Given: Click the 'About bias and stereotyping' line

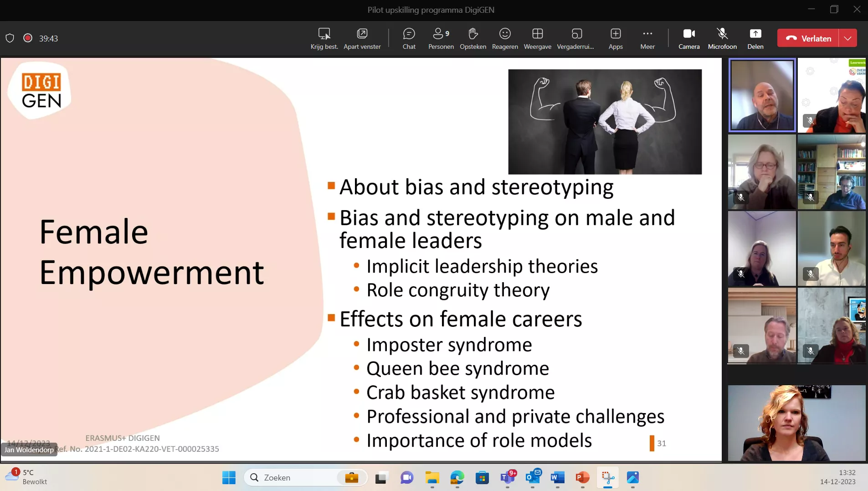Looking at the screenshot, I should pyautogui.click(x=476, y=187).
